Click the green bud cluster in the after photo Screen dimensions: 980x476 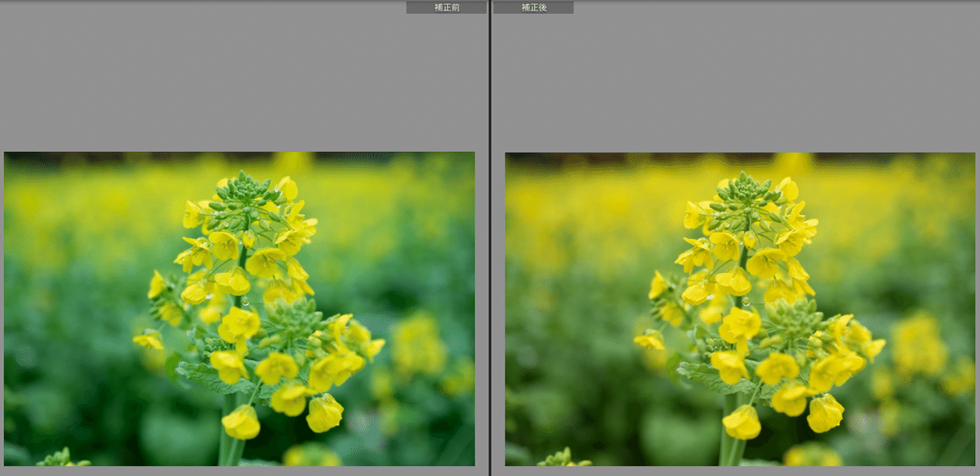745,191
